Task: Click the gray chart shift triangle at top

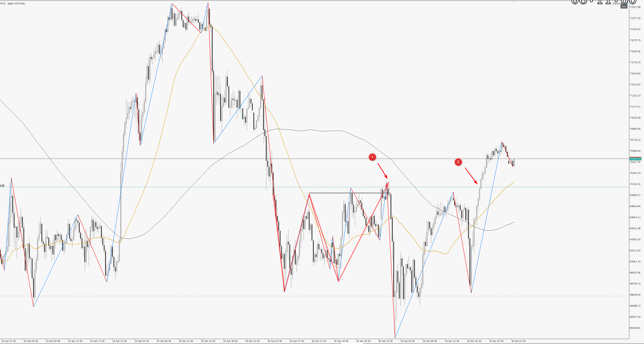Action: coord(514,1)
